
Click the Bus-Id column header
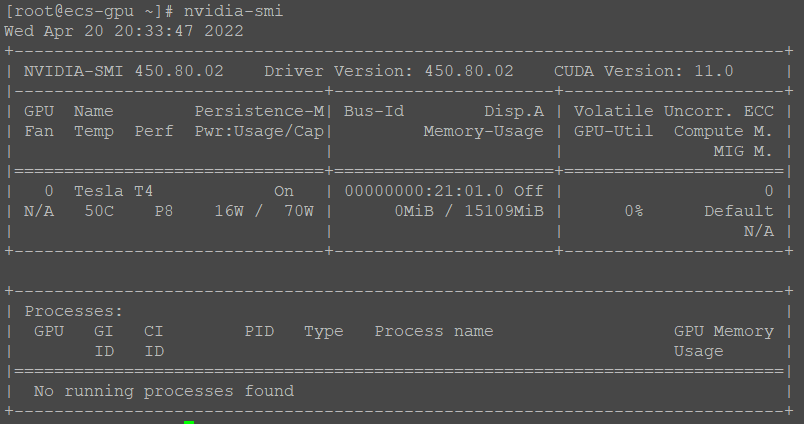[x=374, y=111]
